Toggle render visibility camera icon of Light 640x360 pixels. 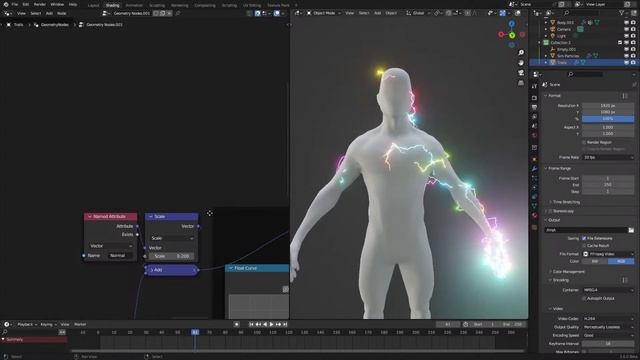tap(633, 36)
